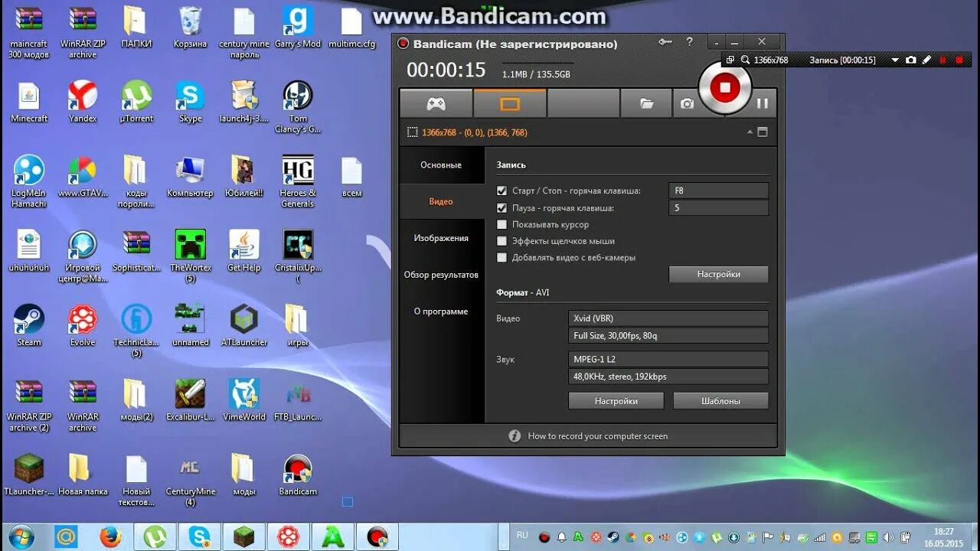This screenshot has width=980, height=551.
Task: Click the MPEG-1 L2 audio codec field
Action: (x=668, y=359)
